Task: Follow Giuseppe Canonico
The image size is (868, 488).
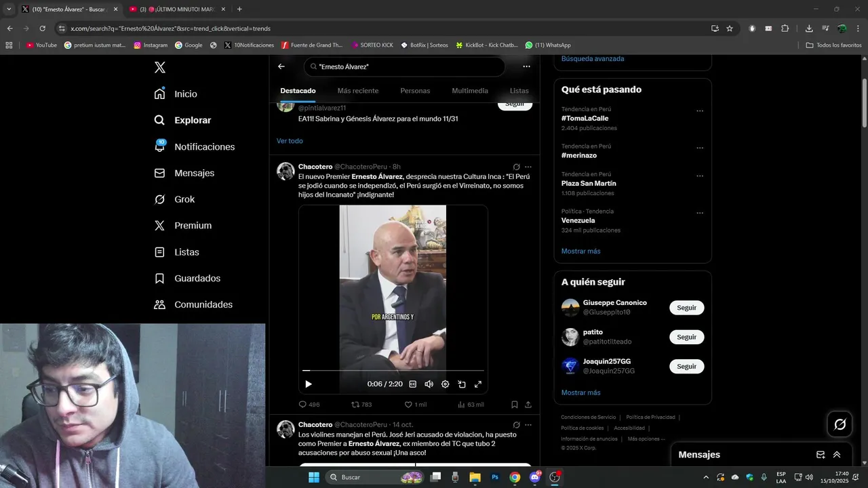Action: click(687, 308)
